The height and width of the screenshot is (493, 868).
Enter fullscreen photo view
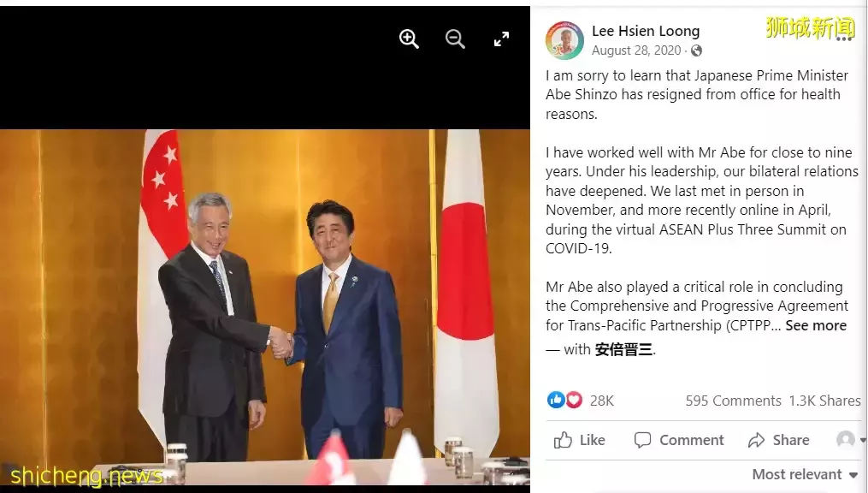501,39
